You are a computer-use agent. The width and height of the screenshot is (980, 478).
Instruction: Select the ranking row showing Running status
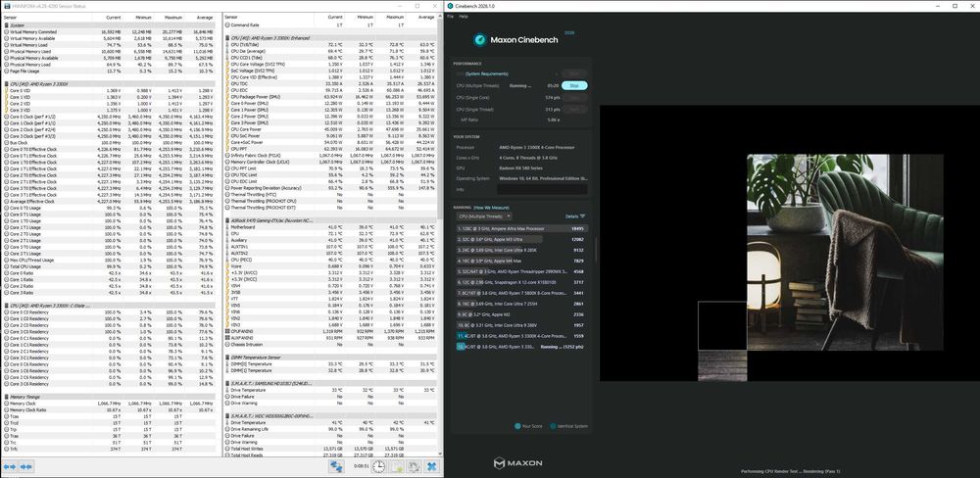click(522, 346)
